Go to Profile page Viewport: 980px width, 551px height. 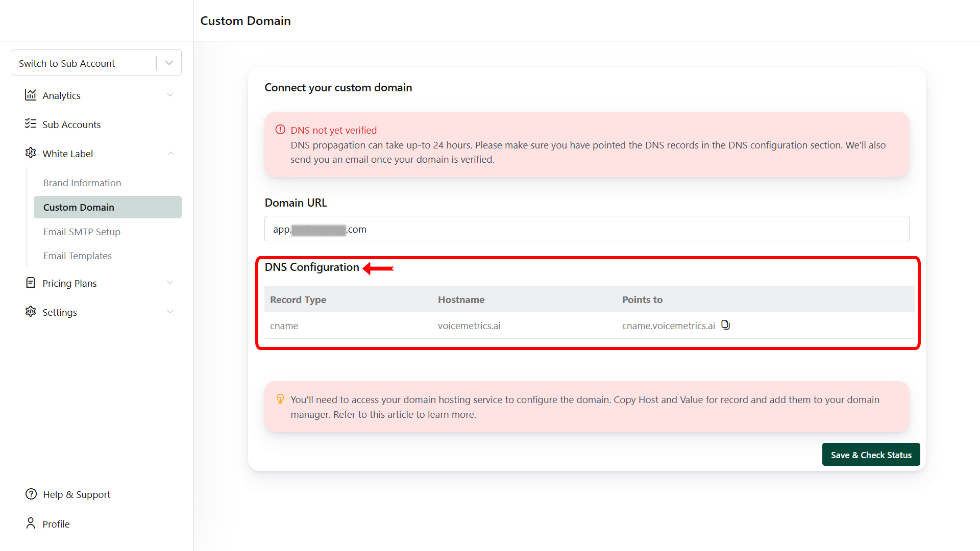(56, 524)
